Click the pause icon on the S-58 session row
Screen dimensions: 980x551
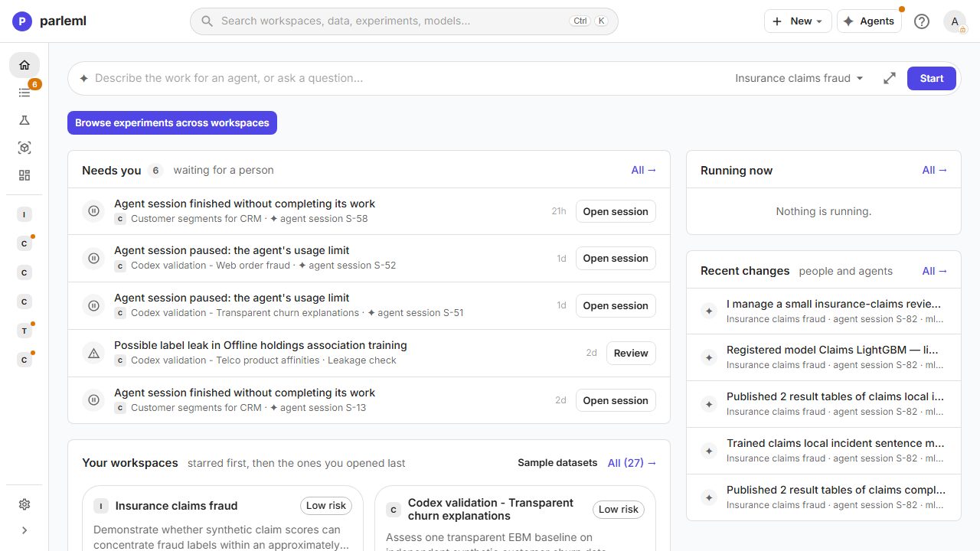pos(93,211)
